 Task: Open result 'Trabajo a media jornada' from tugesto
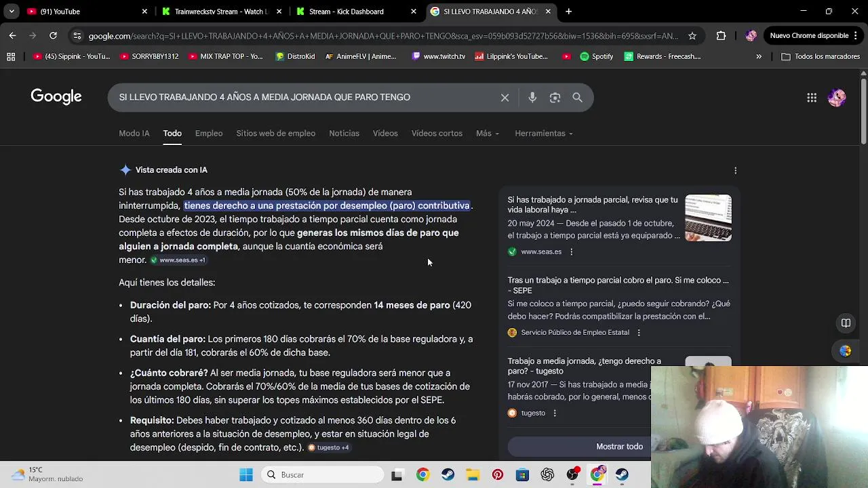[x=585, y=366]
